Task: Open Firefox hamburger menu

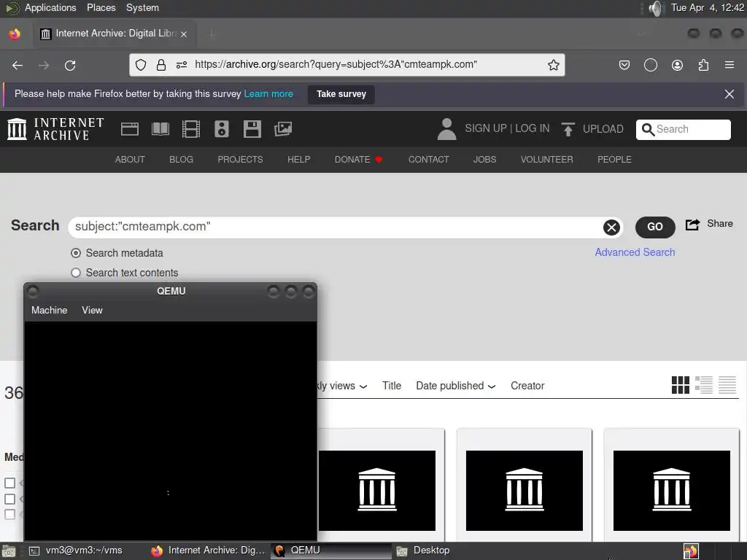Action: tap(729, 65)
